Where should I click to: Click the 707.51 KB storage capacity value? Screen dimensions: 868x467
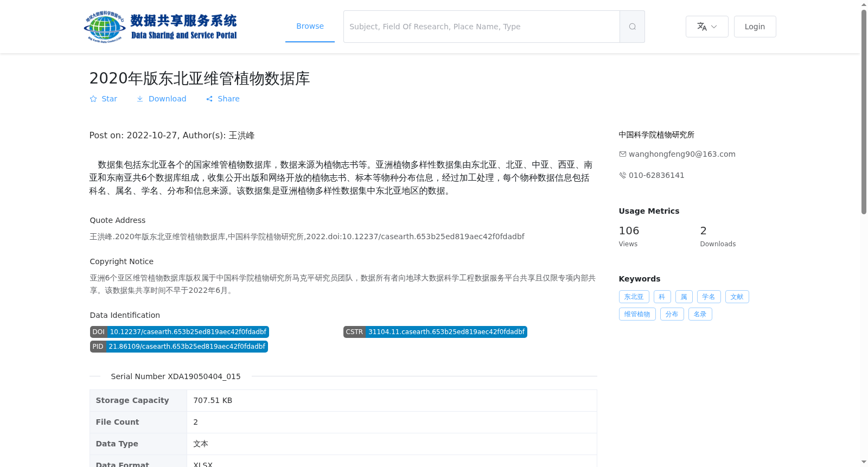click(213, 400)
